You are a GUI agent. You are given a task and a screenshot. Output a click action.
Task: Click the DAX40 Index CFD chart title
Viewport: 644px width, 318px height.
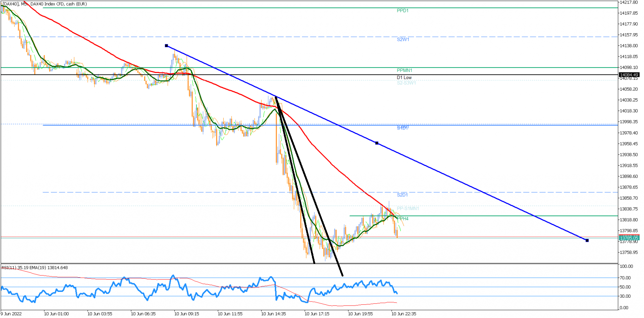tap(44, 4)
